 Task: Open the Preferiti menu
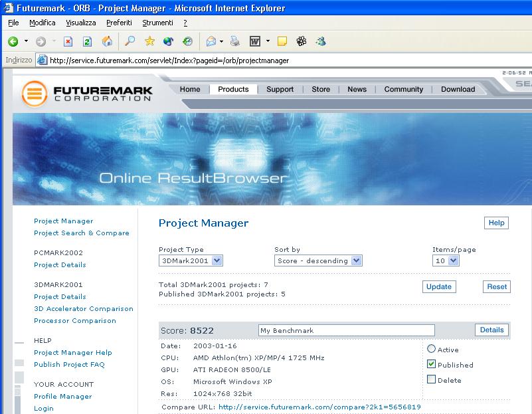click(x=119, y=23)
